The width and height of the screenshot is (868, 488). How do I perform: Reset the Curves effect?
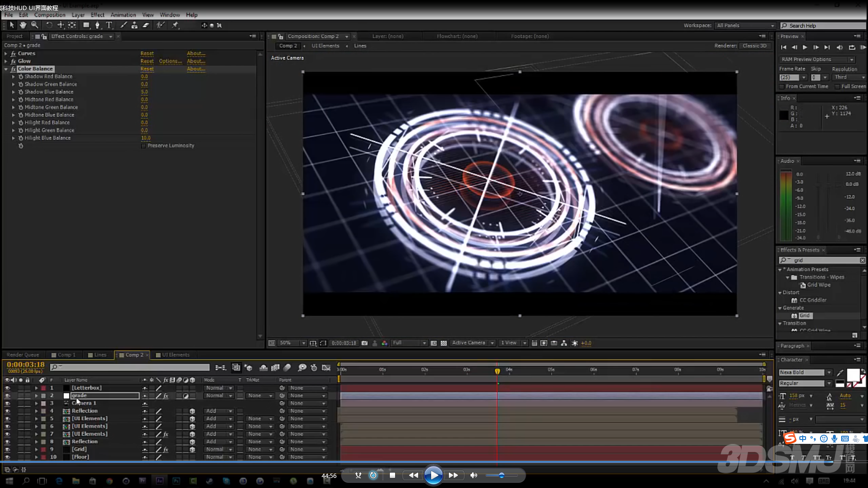click(147, 54)
